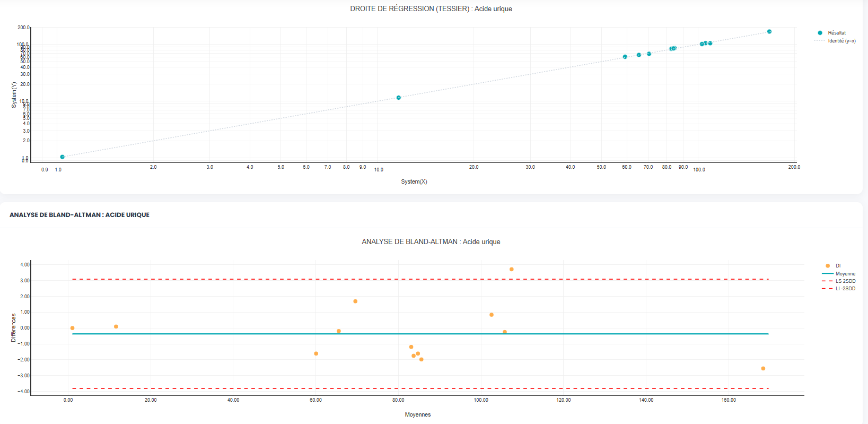This screenshot has height=424, width=868.
Task: Select the teal regression point just above 10.0
Action: click(399, 98)
